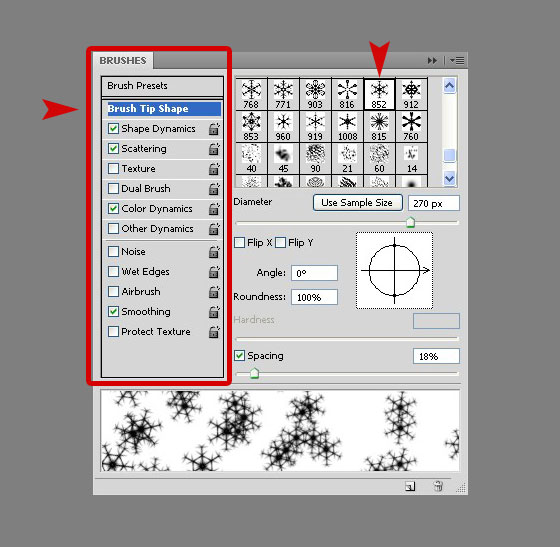Click the Diameter slider handle
Screen dimensions: 560x547
(x=410, y=222)
